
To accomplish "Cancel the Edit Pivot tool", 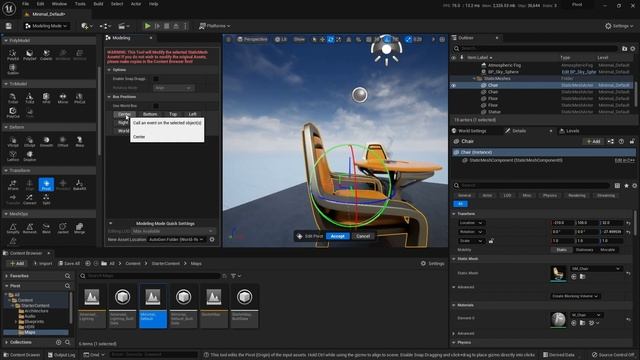I will [363, 236].
